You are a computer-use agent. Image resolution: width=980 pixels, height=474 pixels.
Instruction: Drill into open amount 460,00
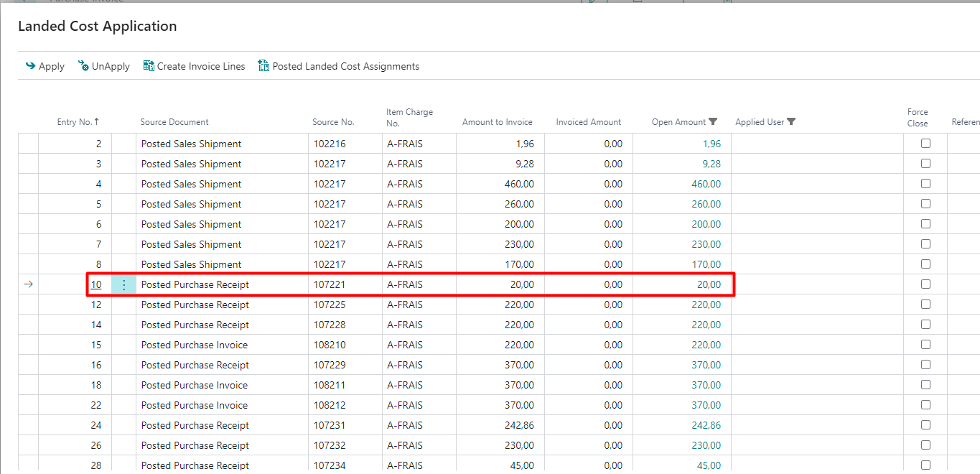click(x=706, y=184)
